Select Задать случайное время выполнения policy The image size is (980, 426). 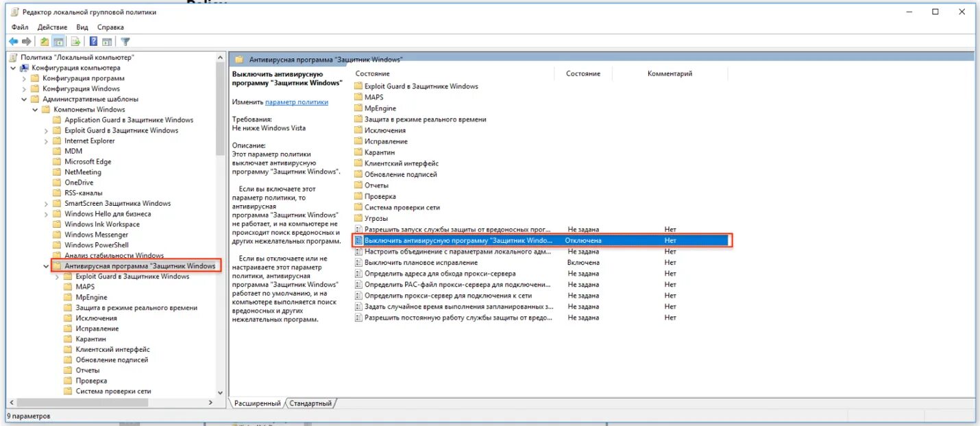click(x=459, y=307)
